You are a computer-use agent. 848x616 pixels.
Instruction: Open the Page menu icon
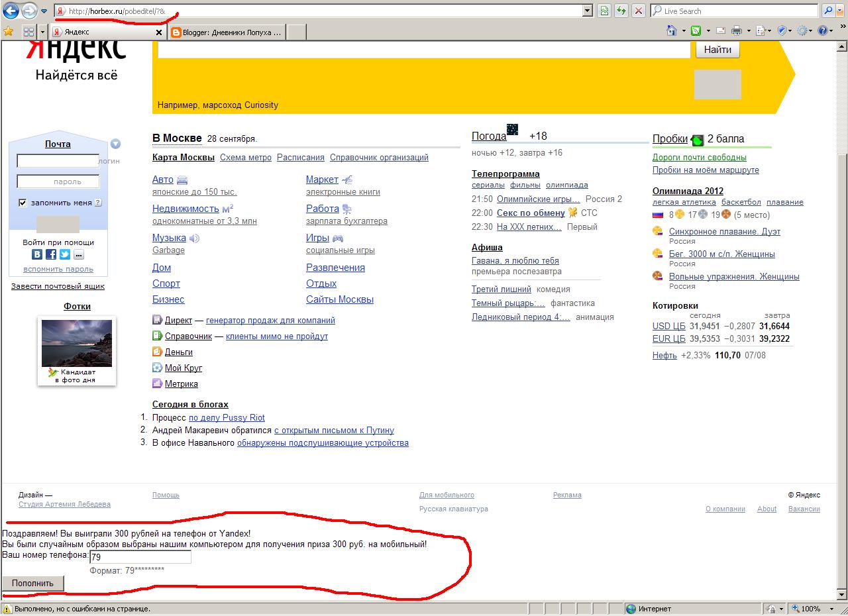tap(761, 30)
